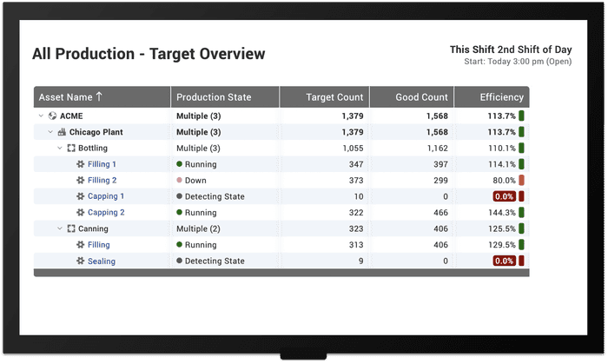Click the globe icon beside ACME
This screenshot has height=364, width=608.
[x=52, y=116]
